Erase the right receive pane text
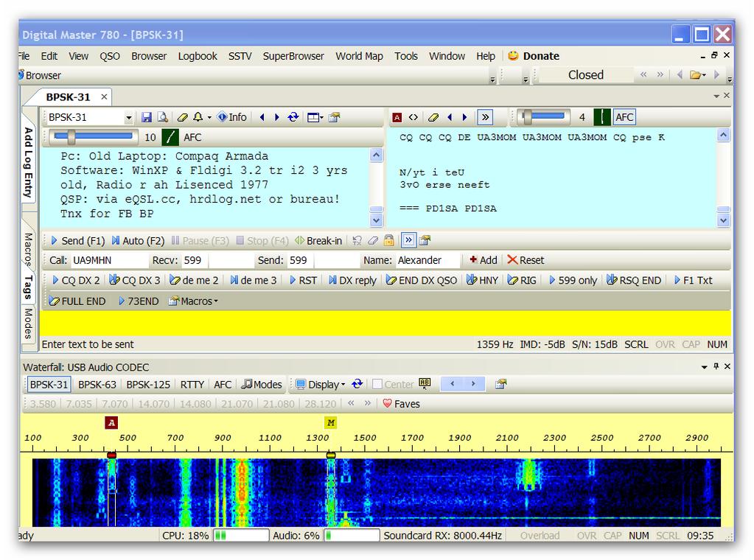Screen dimensions: 754x560 (433, 117)
